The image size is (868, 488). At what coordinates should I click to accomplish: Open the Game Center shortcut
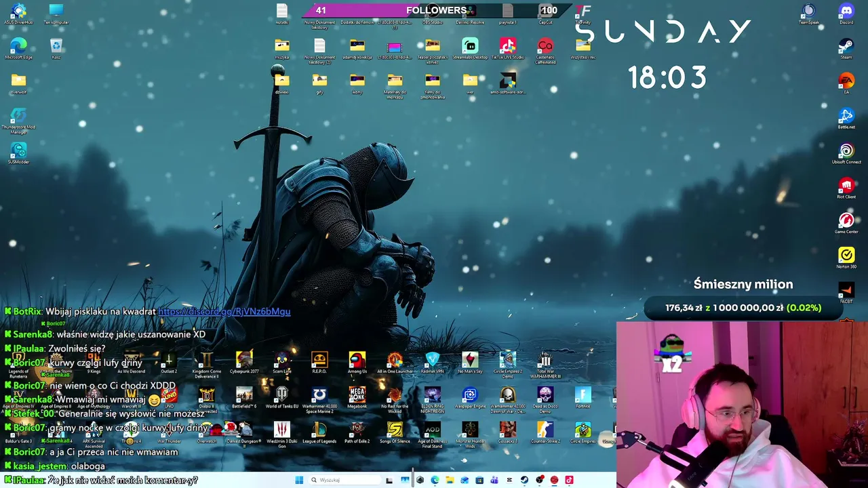846,222
